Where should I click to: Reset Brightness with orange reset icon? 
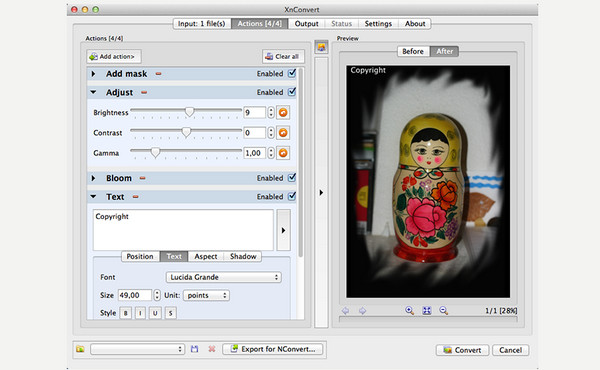283,112
